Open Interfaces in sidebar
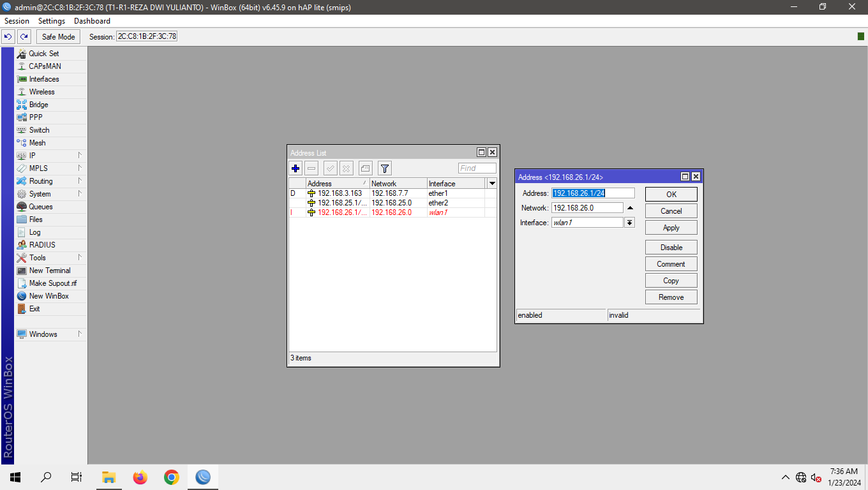The image size is (868, 490). click(50, 79)
